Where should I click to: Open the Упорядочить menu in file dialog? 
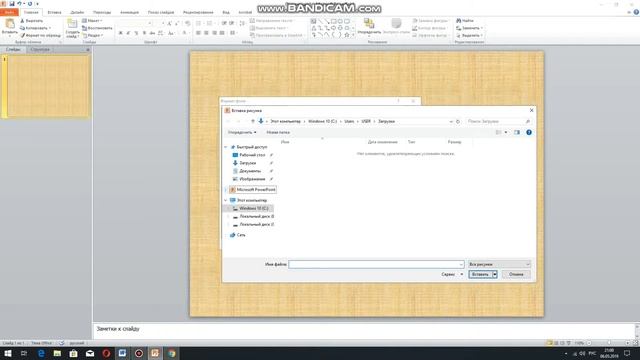point(242,132)
